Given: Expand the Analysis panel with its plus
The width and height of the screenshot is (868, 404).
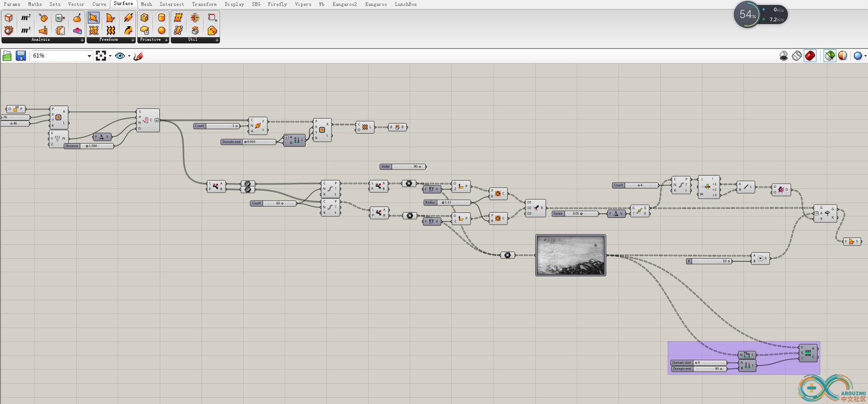Looking at the screenshot, I should (82, 40).
